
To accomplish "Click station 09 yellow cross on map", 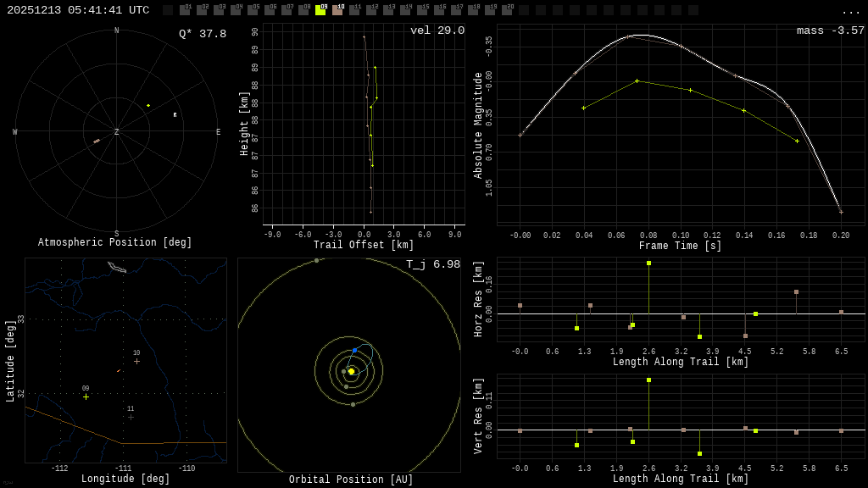I will coord(86,396).
